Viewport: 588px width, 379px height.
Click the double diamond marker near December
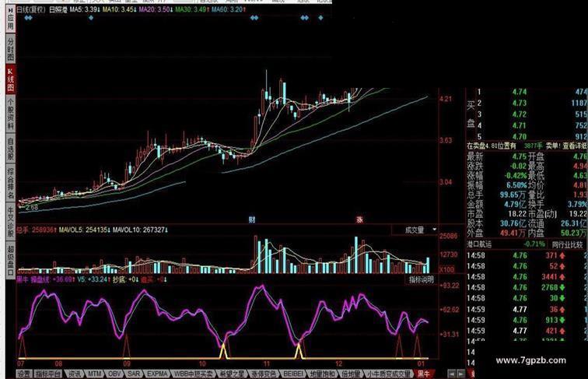[305, 17]
